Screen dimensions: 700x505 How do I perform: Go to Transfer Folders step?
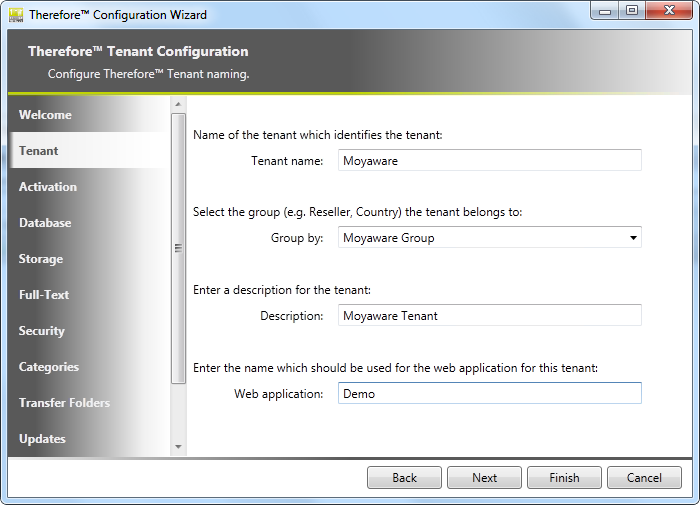[64, 403]
